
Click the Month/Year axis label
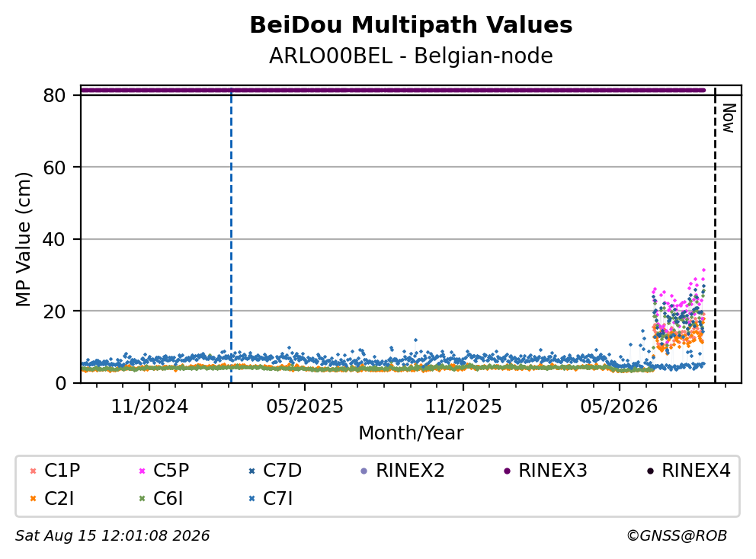tap(411, 433)
